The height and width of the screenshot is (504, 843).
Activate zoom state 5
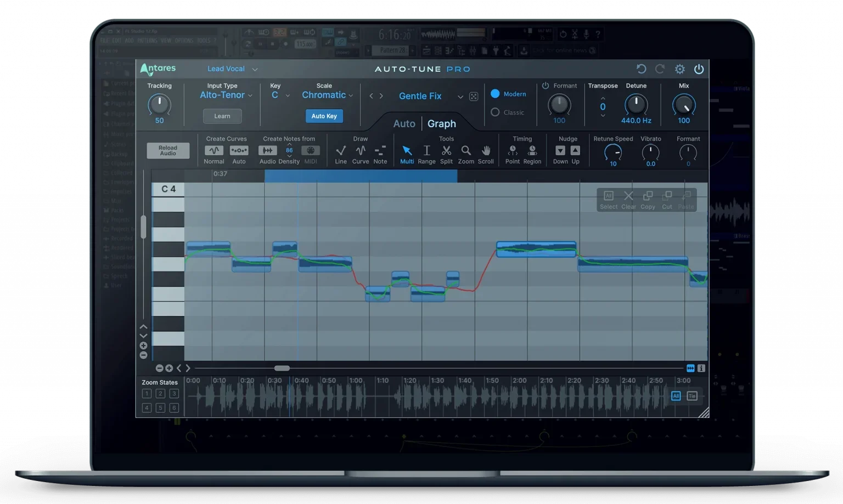[160, 408]
